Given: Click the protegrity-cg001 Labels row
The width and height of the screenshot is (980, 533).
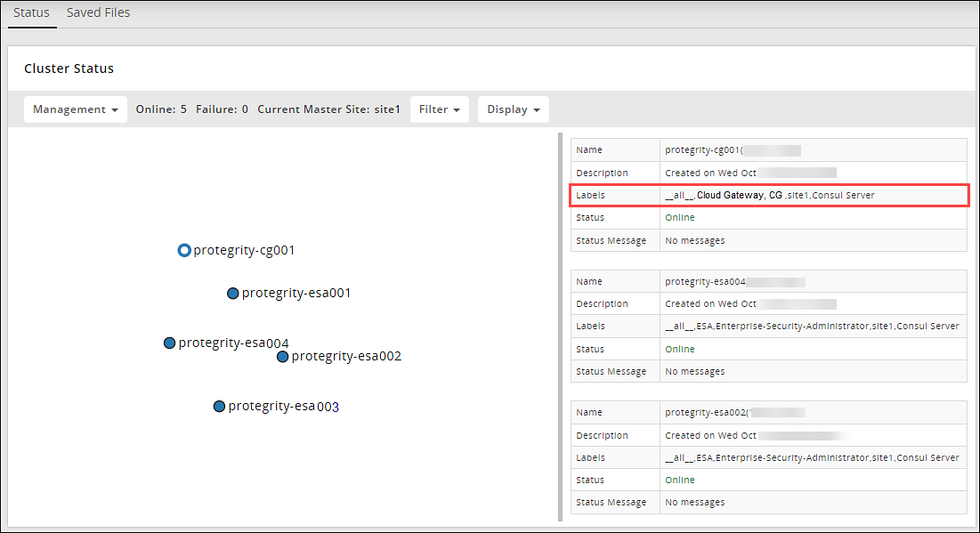Looking at the screenshot, I should [769, 195].
